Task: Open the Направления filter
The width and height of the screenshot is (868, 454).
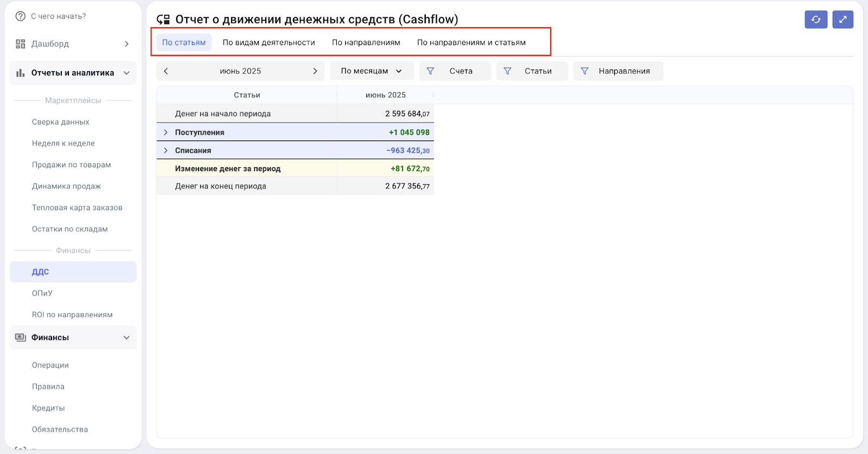Action: coord(618,71)
